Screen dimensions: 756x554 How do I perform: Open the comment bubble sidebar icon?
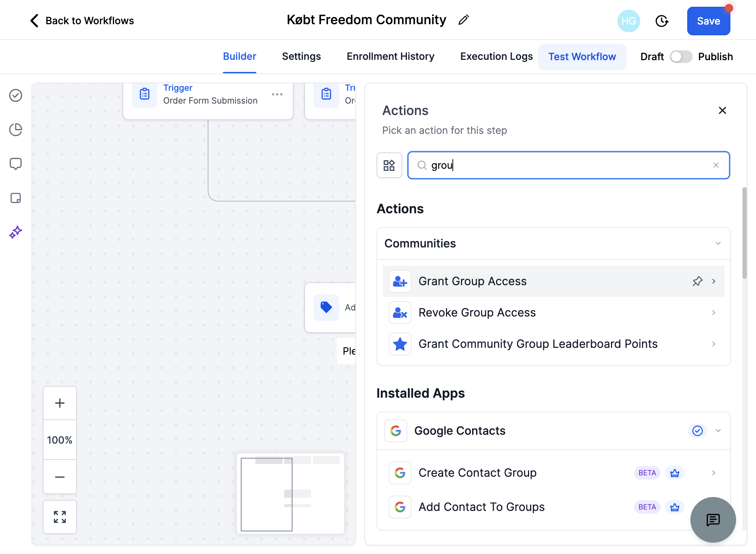[16, 164]
